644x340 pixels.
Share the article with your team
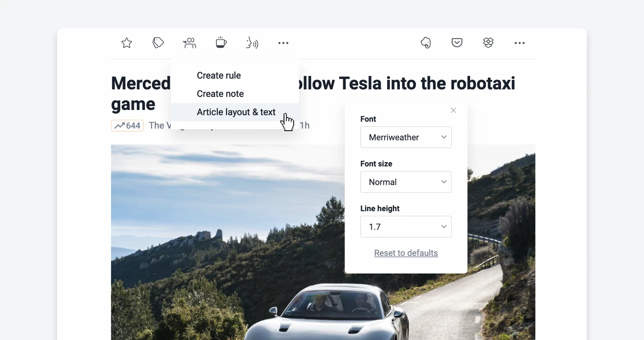189,43
